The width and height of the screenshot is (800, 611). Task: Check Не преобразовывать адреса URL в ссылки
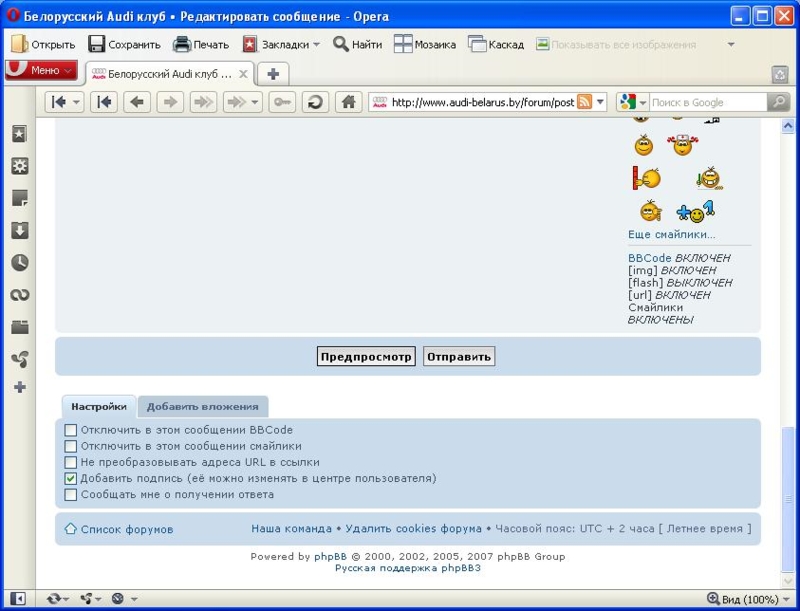pyautogui.click(x=70, y=463)
